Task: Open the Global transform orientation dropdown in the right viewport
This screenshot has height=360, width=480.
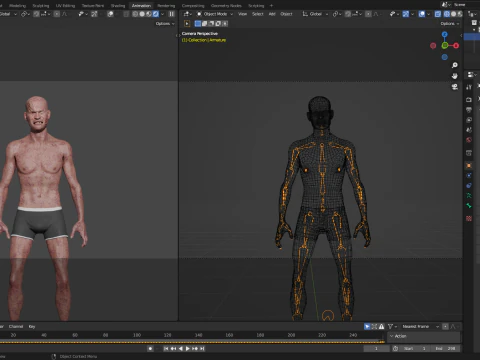Action: (x=315, y=14)
